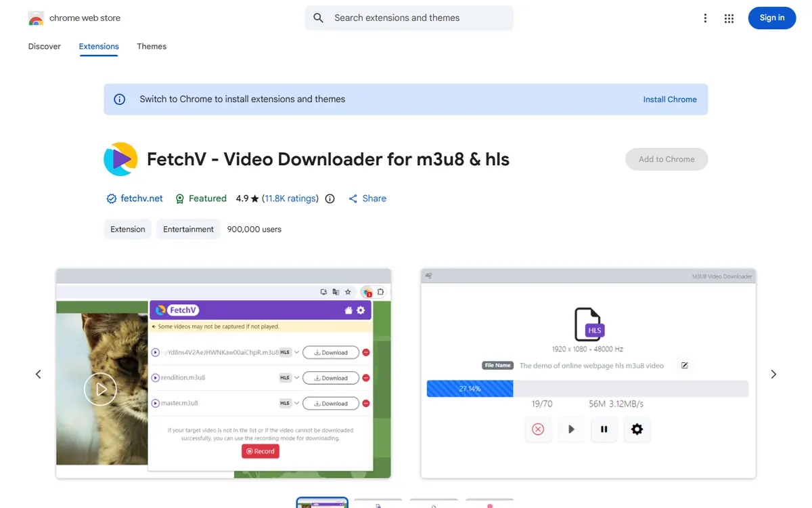
Task: Click the Featured badge icon
Action: (x=180, y=199)
